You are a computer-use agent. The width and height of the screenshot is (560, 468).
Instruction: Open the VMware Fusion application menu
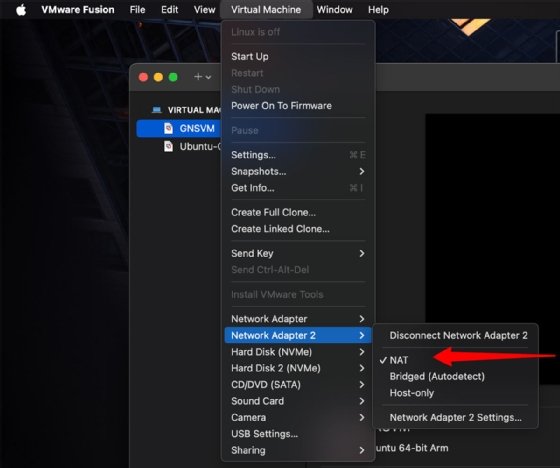coord(78,10)
